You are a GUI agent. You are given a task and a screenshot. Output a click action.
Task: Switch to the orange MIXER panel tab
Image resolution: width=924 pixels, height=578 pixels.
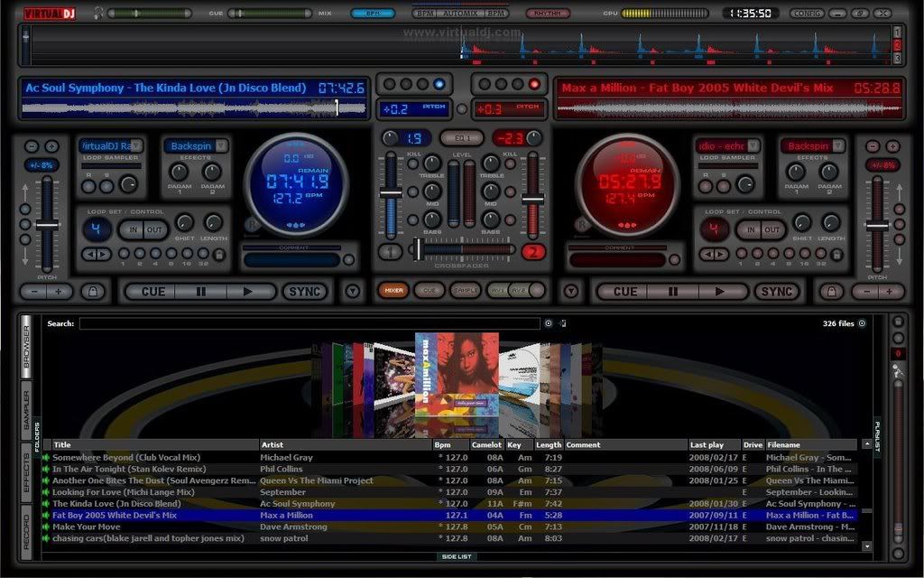(x=393, y=290)
